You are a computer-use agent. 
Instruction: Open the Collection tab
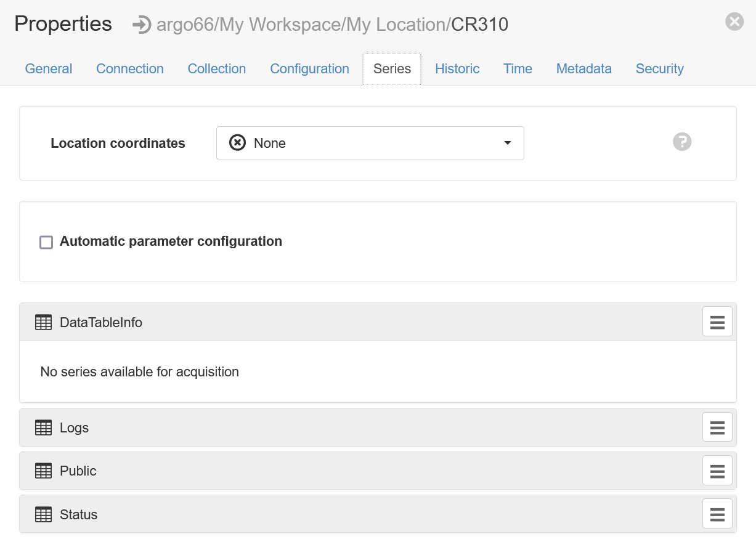point(217,68)
